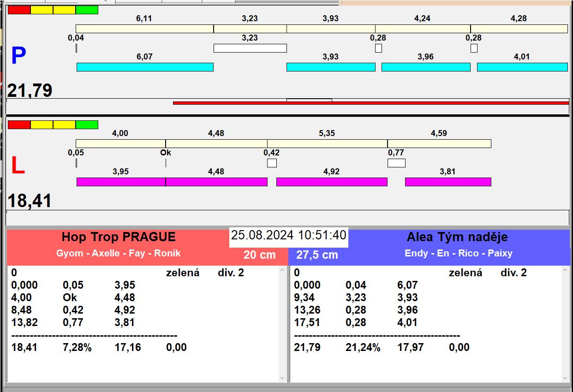
Task: Select the magenta 4,92 run bar
Action: click(x=332, y=182)
